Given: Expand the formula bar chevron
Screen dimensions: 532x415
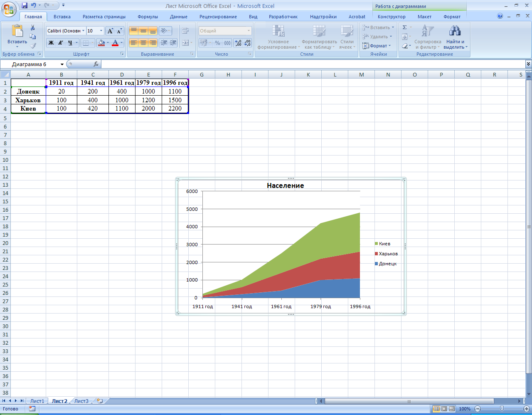Looking at the screenshot, I should click(x=528, y=64).
